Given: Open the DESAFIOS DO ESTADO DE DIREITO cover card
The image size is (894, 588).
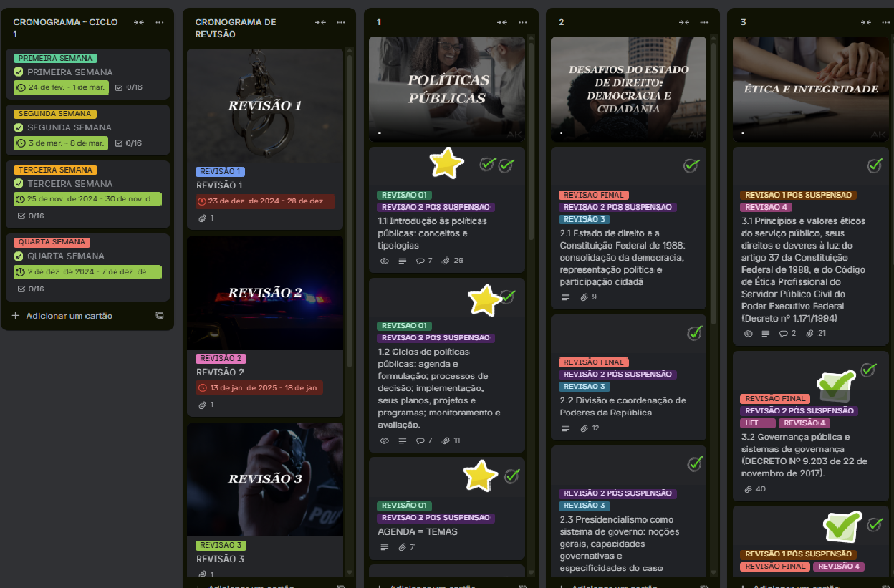Looking at the screenshot, I should click(x=629, y=89).
